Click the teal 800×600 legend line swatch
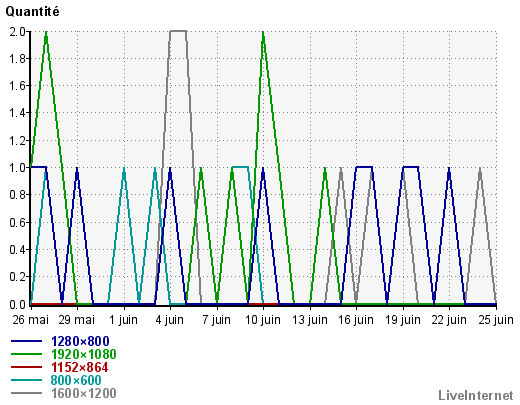The image size is (520, 405). click(x=27, y=380)
